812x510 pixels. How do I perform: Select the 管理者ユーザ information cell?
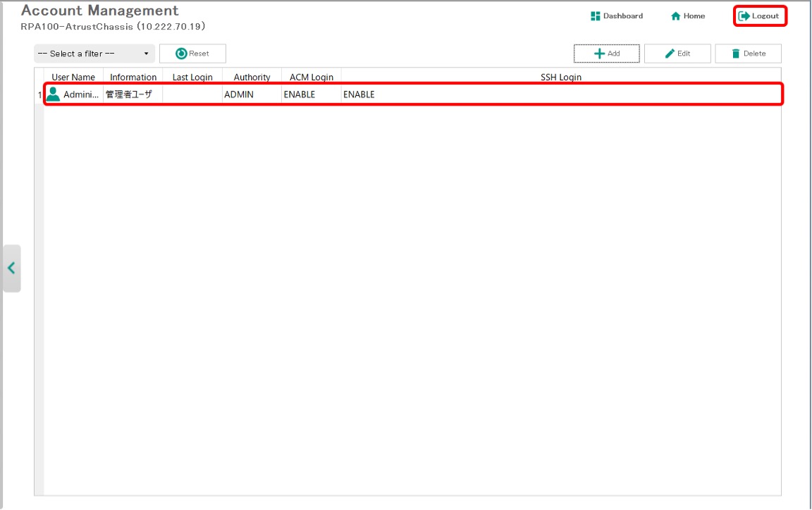coord(129,94)
